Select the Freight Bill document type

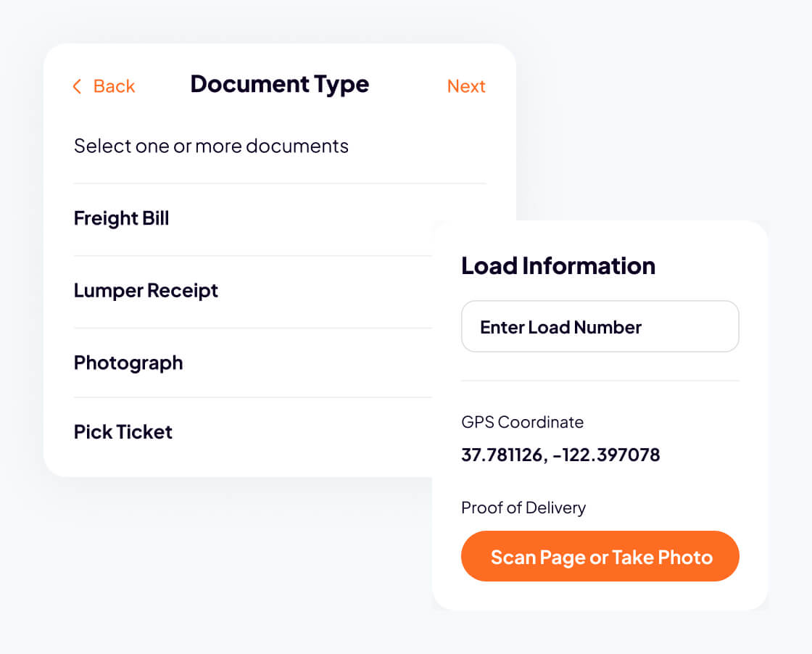(x=122, y=218)
